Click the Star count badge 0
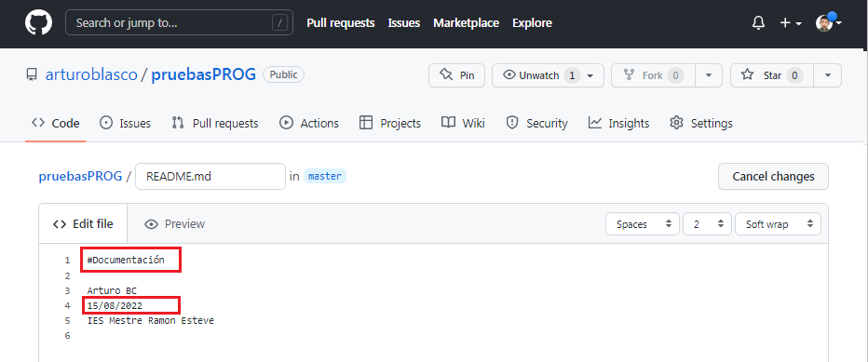The width and height of the screenshot is (868, 362). 794,75
